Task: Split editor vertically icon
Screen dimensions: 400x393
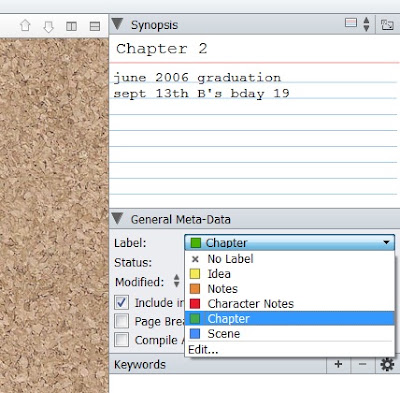Action: coord(71,26)
